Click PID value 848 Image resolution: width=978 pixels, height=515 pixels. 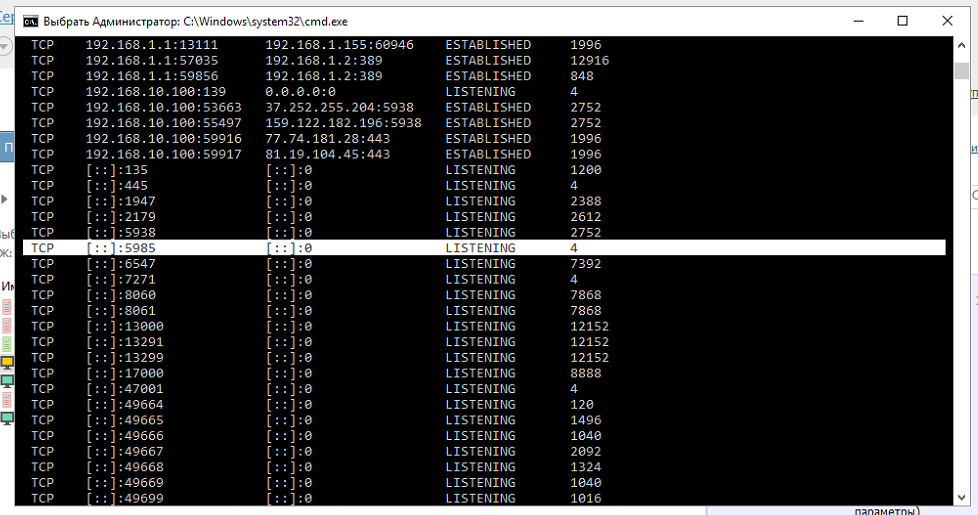pyautogui.click(x=581, y=76)
